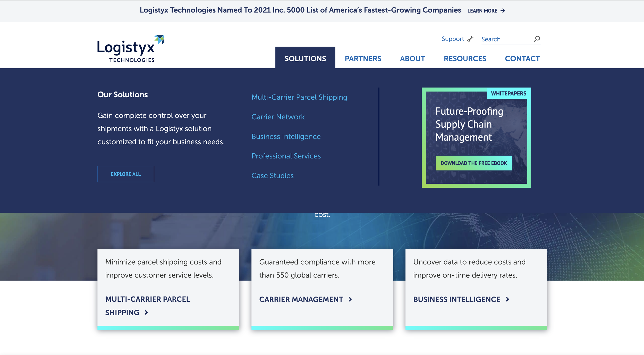
Task: Click the 'Guaranteed compliance' card description
Action: (x=317, y=268)
